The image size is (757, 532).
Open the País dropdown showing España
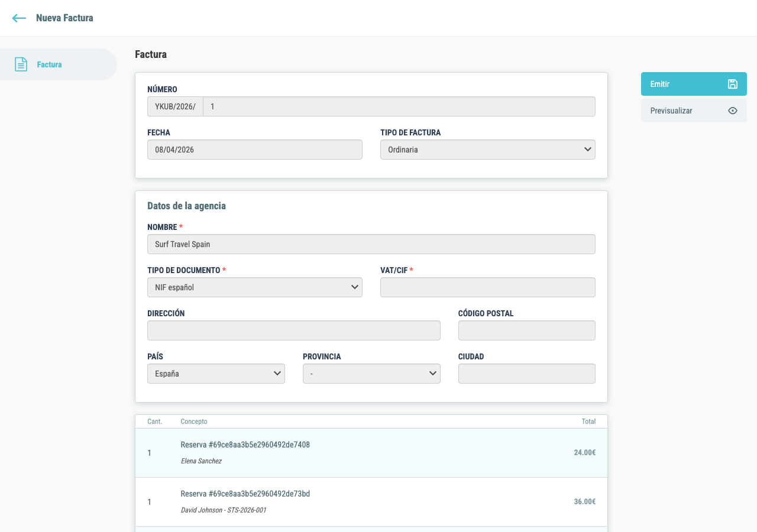tap(216, 374)
